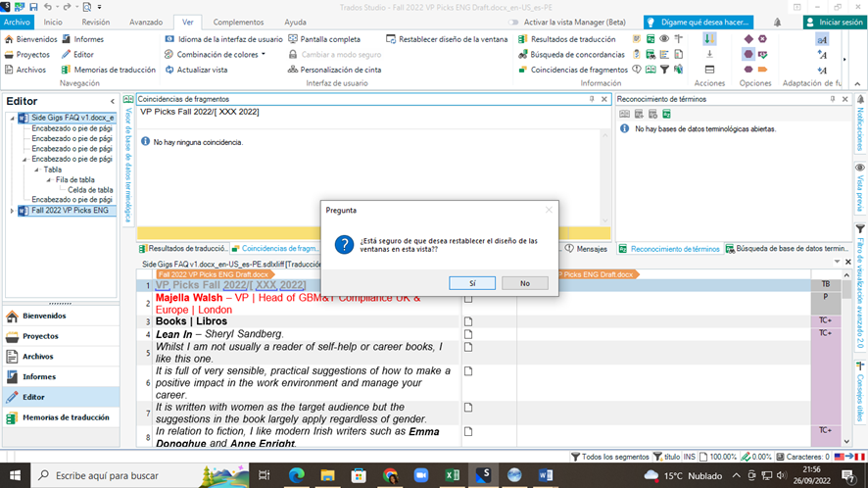The image size is (868, 488).
Task: Click the download arrow icon in Acciones
Action: (709, 54)
